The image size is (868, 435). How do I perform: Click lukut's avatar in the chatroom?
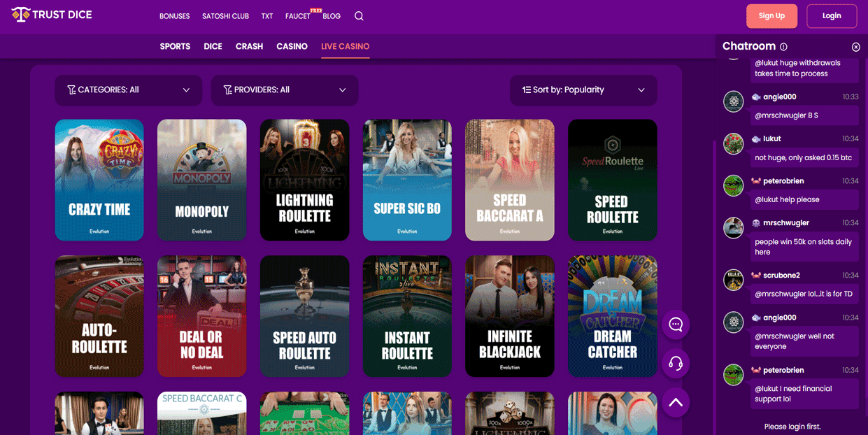coord(733,143)
